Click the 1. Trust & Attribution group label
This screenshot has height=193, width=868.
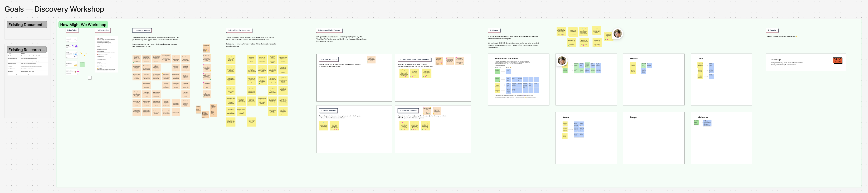pyautogui.click(x=329, y=59)
